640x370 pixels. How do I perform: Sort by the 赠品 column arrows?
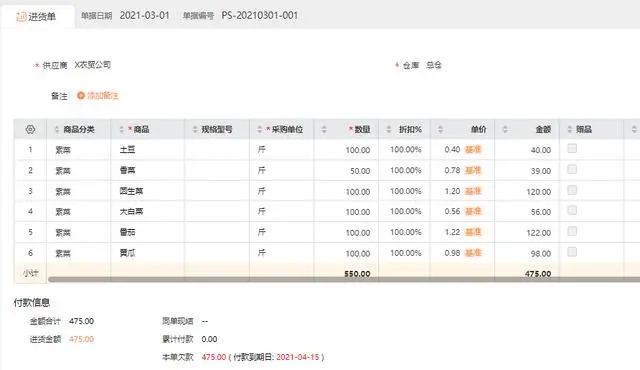[x=570, y=129]
